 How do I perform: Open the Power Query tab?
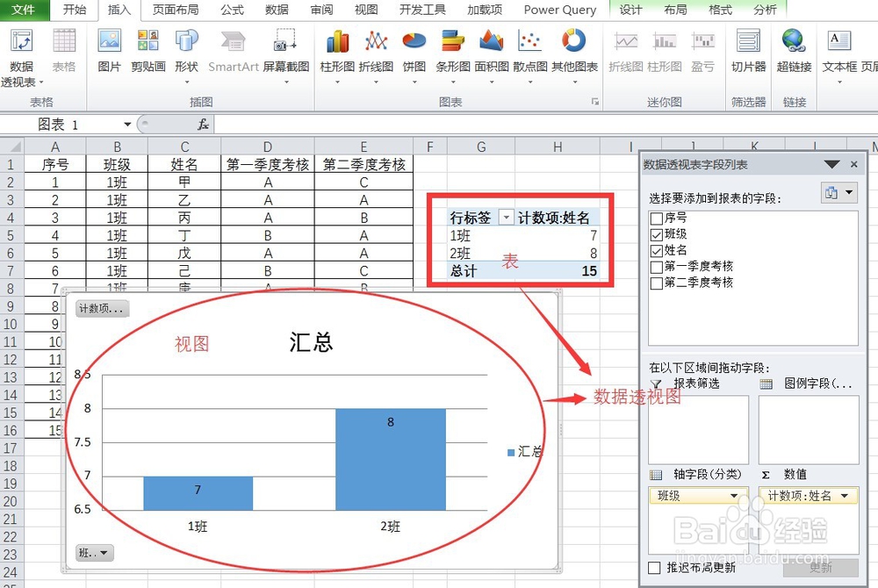pyautogui.click(x=559, y=10)
